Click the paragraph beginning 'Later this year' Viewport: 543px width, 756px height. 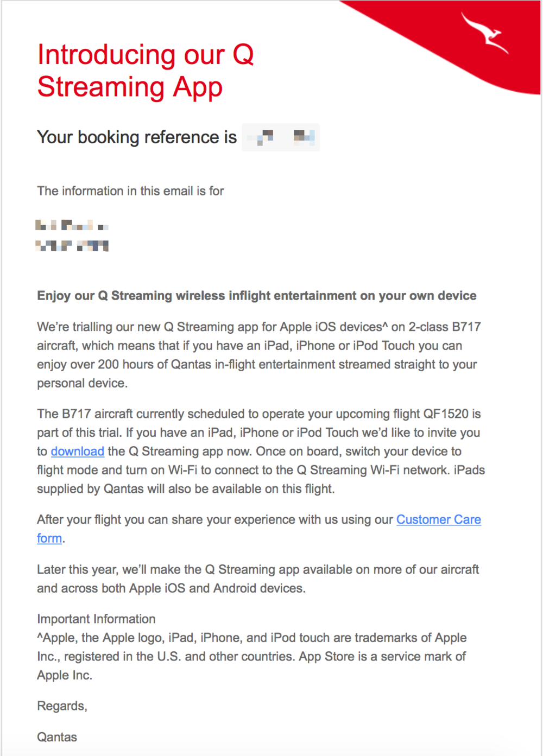click(x=257, y=579)
